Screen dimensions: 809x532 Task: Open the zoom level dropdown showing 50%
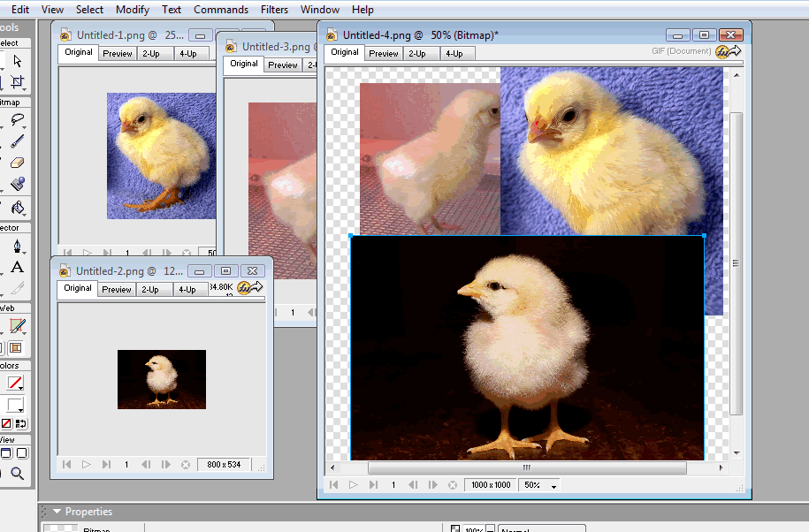click(x=540, y=485)
